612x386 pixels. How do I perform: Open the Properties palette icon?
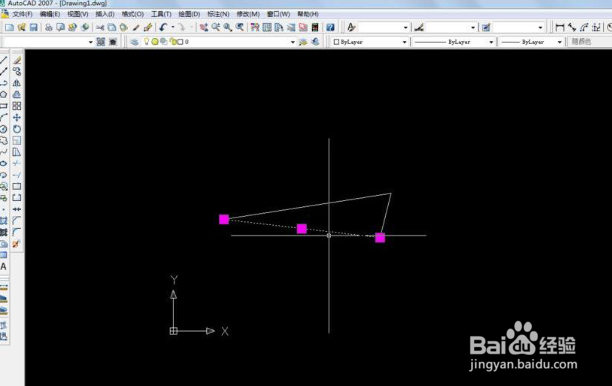point(255,27)
